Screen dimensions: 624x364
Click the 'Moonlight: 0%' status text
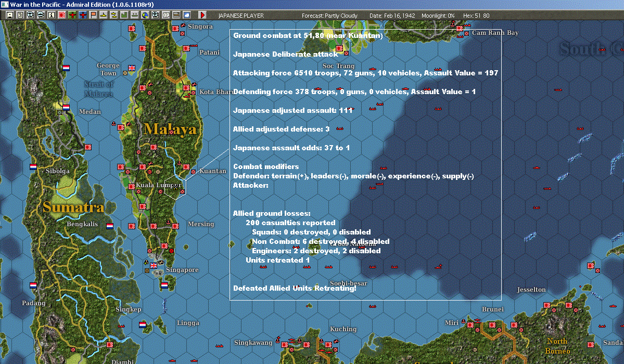click(438, 16)
